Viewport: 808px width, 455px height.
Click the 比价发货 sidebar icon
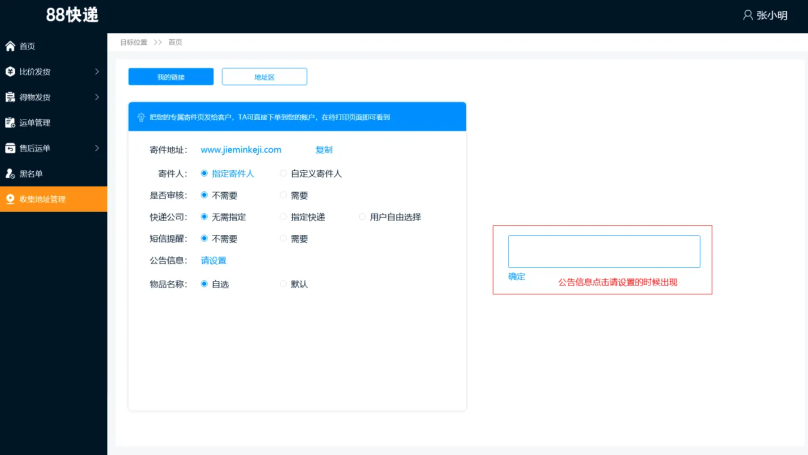pyautogui.click(x=10, y=72)
